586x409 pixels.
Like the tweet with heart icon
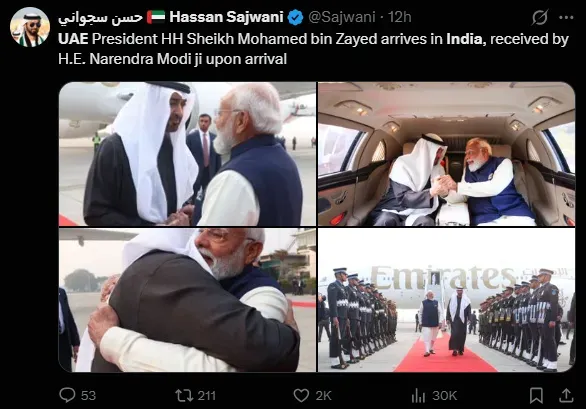coord(301,395)
